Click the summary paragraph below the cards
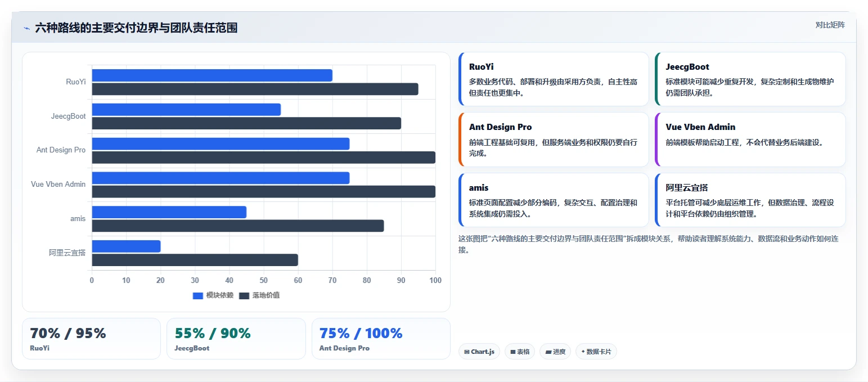Viewport: 868px width, 382px height. (649, 244)
